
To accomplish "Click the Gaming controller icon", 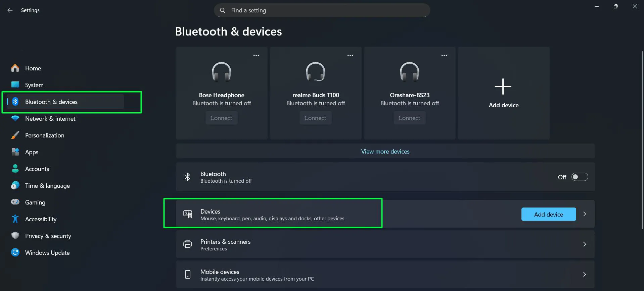I will click(15, 202).
